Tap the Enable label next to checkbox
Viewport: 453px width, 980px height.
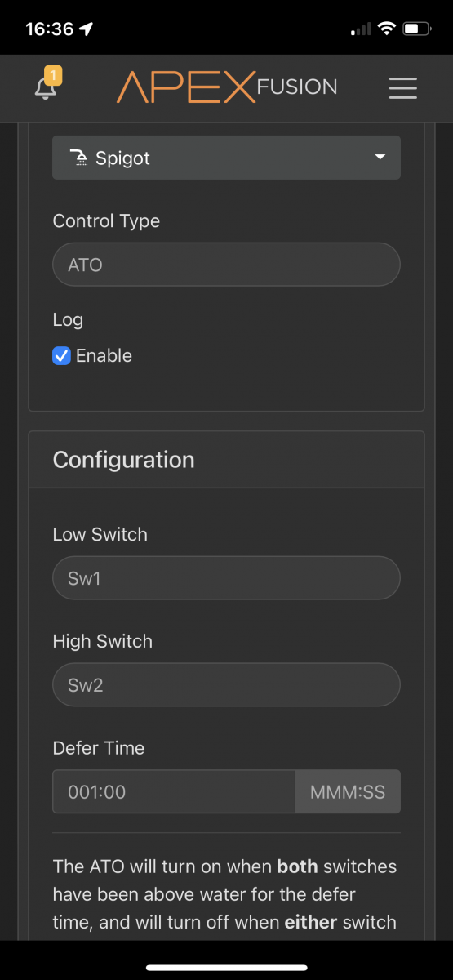[104, 355]
